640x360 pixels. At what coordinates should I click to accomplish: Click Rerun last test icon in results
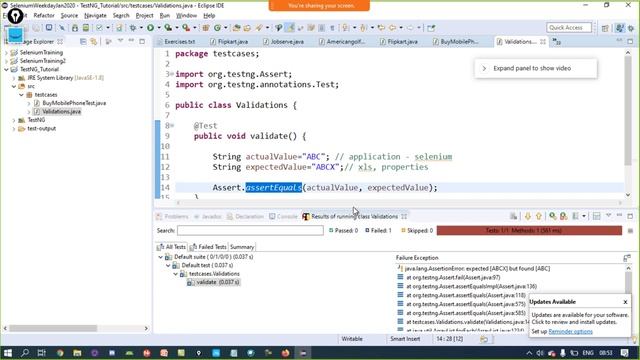point(553,216)
